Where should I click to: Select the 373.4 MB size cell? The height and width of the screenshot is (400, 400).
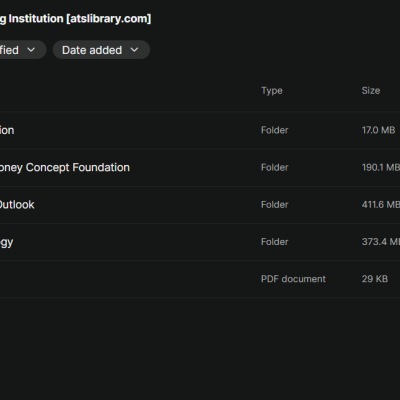pyautogui.click(x=381, y=242)
